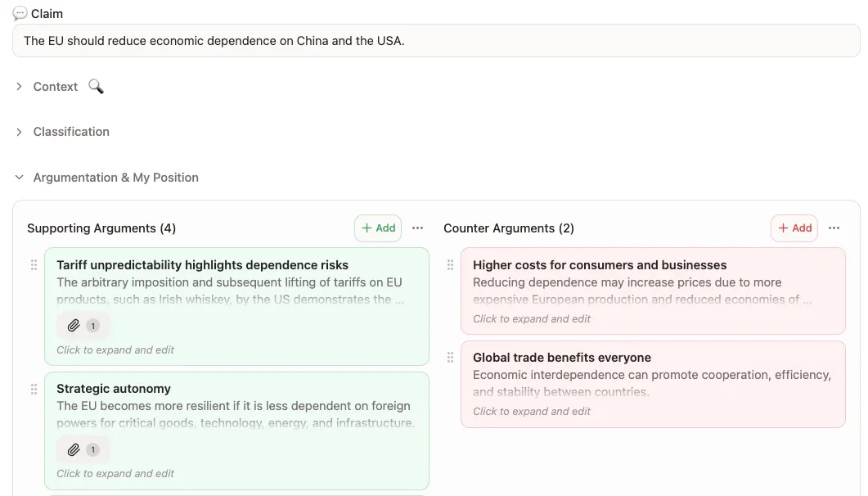Open Counter Arguments more options menu
The image size is (868, 496).
click(834, 228)
